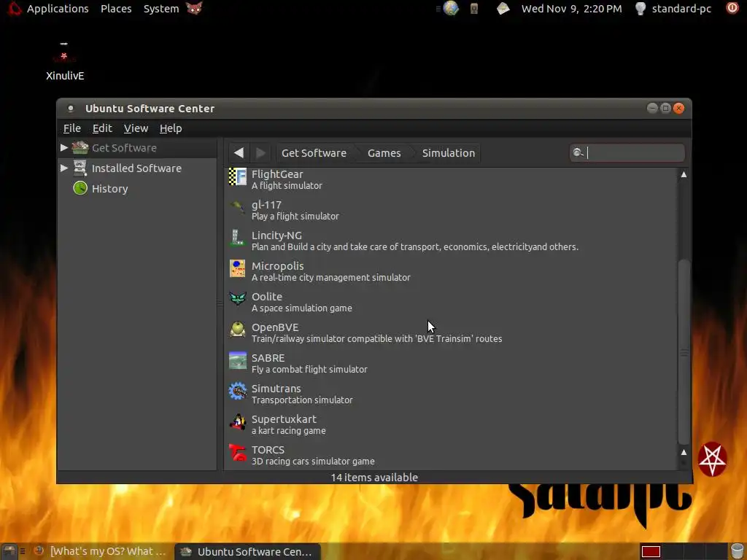Screen dimensions: 747x560
Task: Select the Lincity-NG title text
Action: point(276,236)
